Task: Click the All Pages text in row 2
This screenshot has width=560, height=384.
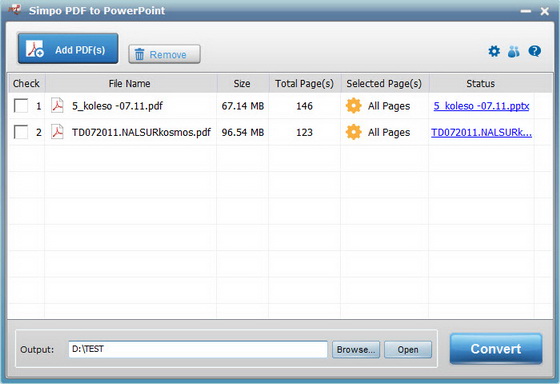Action: click(389, 133)
